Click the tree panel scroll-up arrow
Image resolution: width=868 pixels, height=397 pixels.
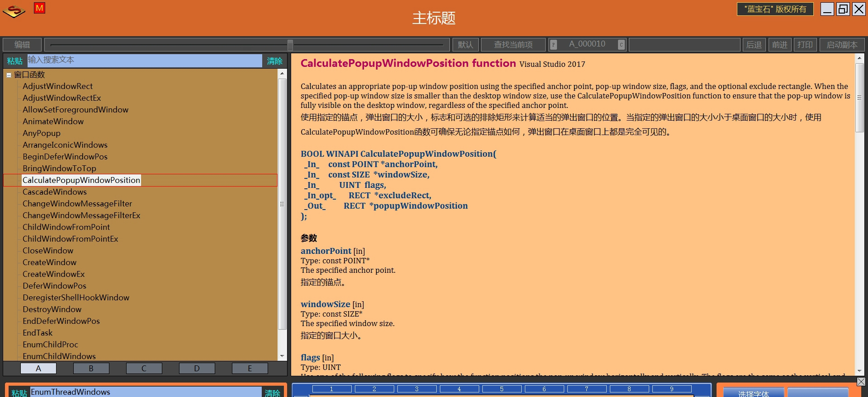[x=282, y=74]
